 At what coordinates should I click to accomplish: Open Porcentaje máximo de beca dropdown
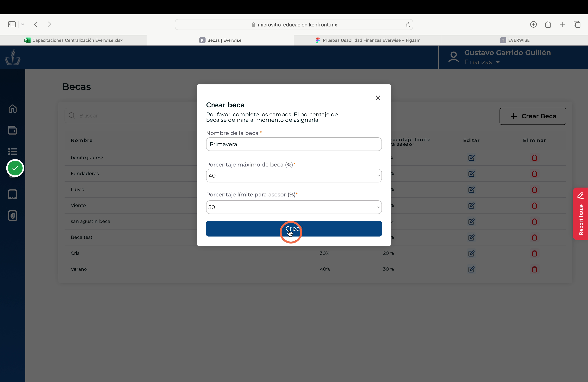[294, 176]
